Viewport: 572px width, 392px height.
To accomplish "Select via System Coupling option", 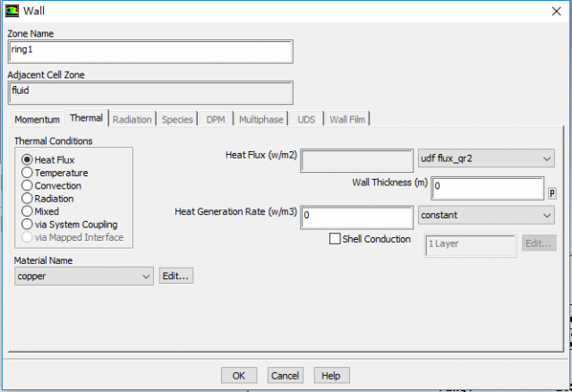I will pyautogui.click(x=27, y=225).
